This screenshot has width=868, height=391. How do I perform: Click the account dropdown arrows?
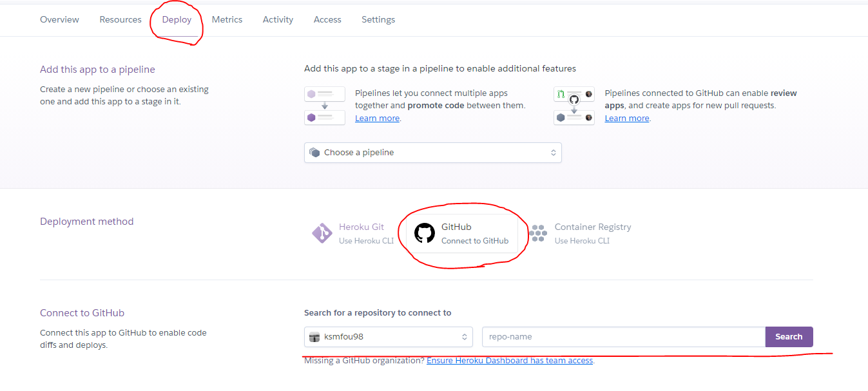pos(464,337)
